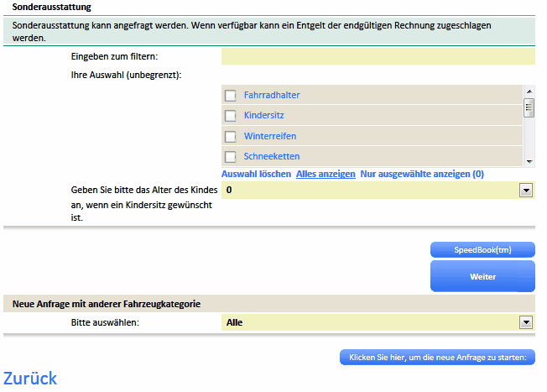Expand the Fahrzeugkategorie dropdown arrow
Viewport: 547px width, 392px height.
point(526,321)
